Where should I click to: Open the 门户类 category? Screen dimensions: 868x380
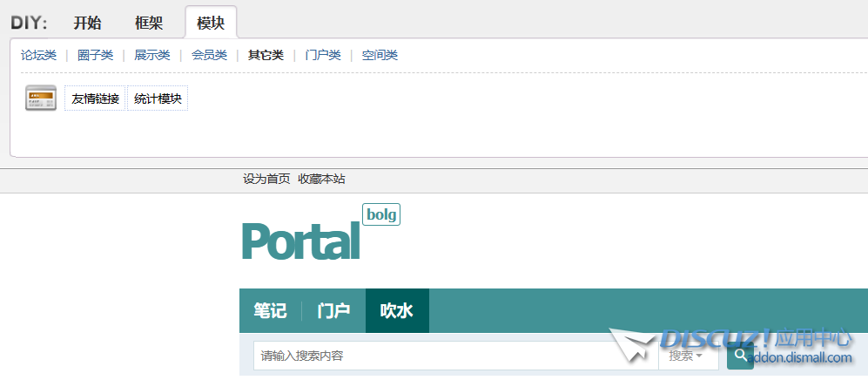tap(323, 56)
